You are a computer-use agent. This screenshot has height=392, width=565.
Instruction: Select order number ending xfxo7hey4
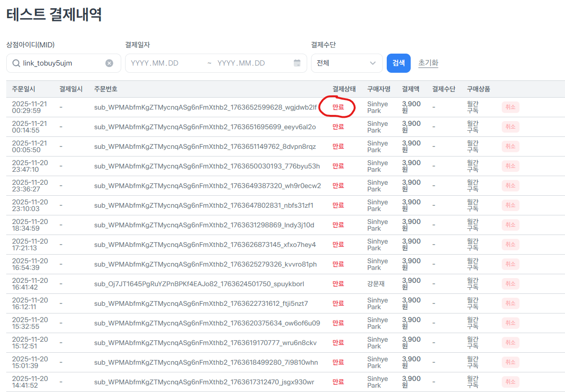click(x=205, y=245)
